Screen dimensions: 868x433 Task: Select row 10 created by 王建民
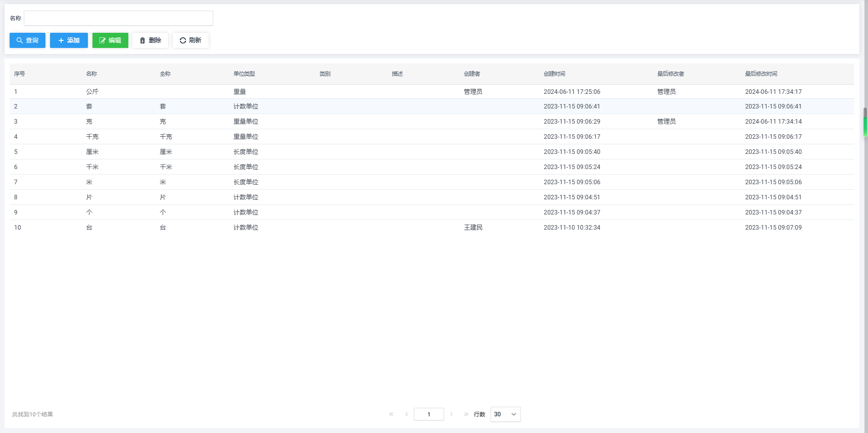pos(473,228)
